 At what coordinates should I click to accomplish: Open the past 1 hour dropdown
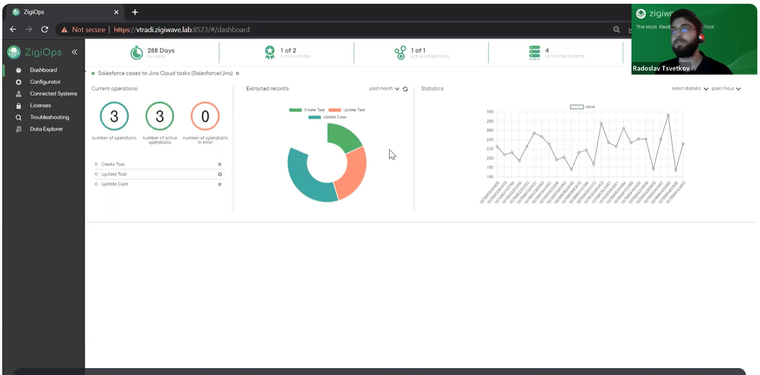pos(726,89)
